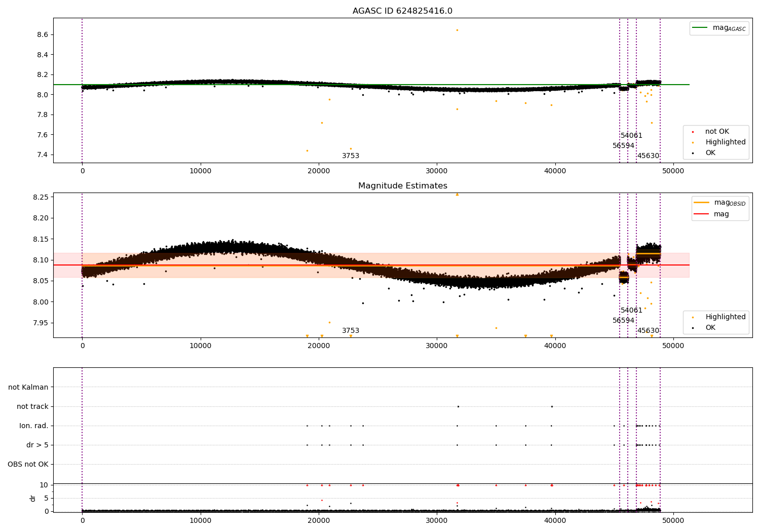Click the 'not Kalman' axis label
The height and width of the screenshot is (532, 760).
pyautogui.click(x=28, y=387)
